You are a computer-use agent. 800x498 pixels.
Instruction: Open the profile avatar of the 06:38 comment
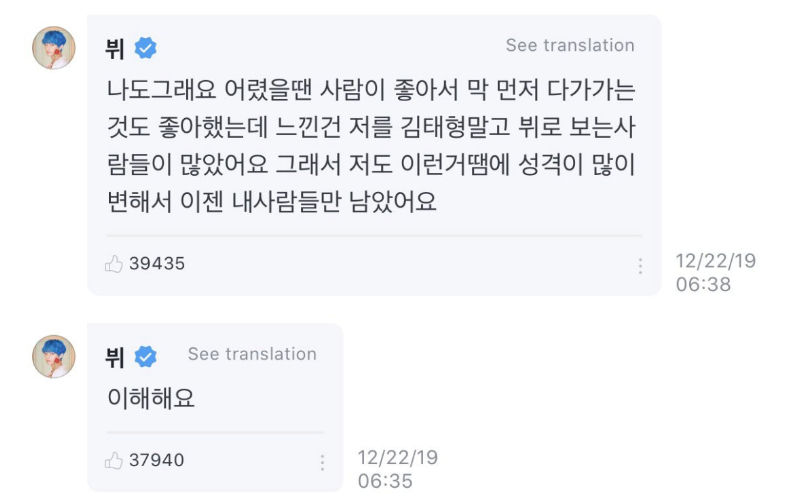[x=54, y=48]
